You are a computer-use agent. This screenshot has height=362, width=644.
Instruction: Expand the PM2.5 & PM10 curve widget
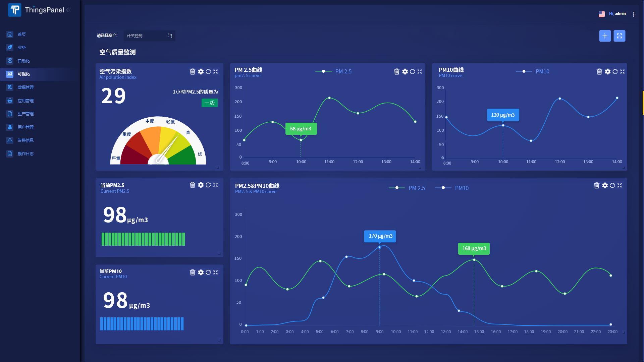(x=620, y=185)
